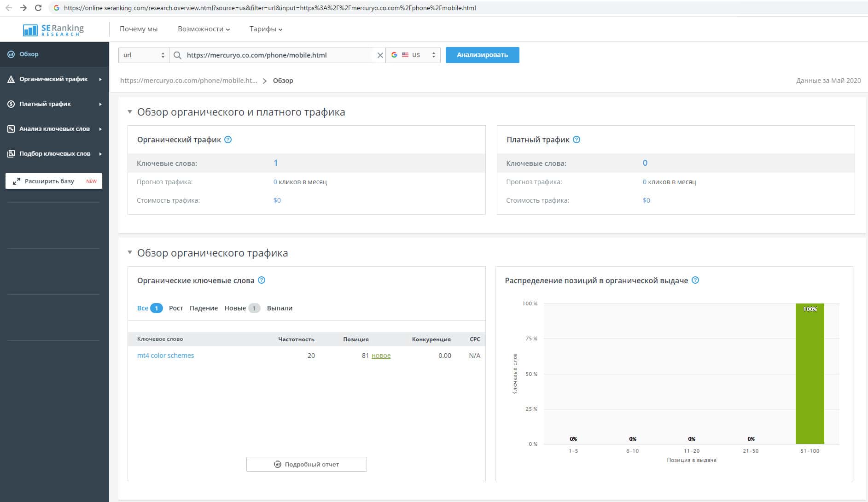Go back with the browser back arrow
The width and height of the screenshot is (868, 502).
[x=9, y=8]
